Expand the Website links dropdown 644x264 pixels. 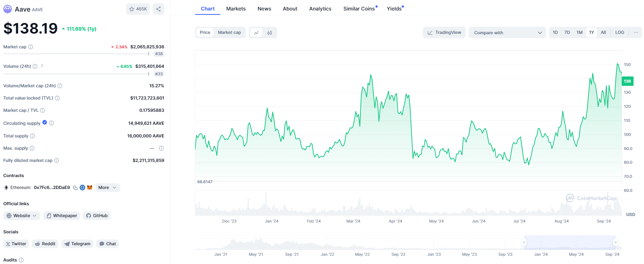pyautogui.click(x=22, y=216)
